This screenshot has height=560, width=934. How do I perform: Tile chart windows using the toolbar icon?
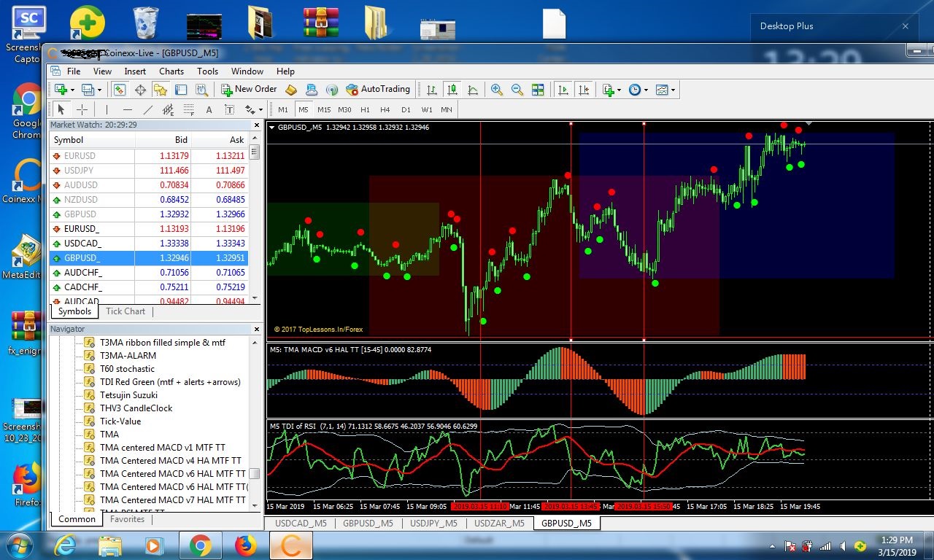click(538, 90)
